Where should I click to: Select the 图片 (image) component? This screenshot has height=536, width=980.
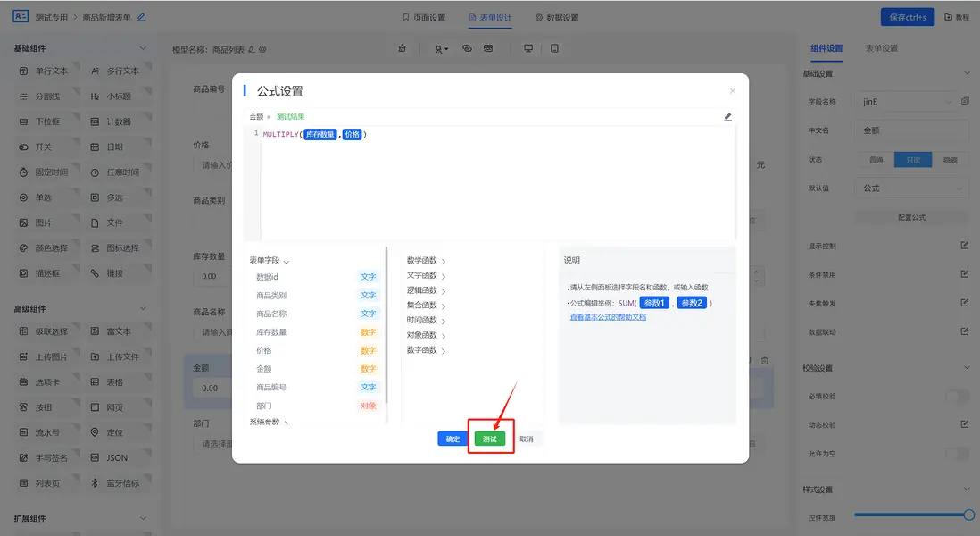pos(39,222)
